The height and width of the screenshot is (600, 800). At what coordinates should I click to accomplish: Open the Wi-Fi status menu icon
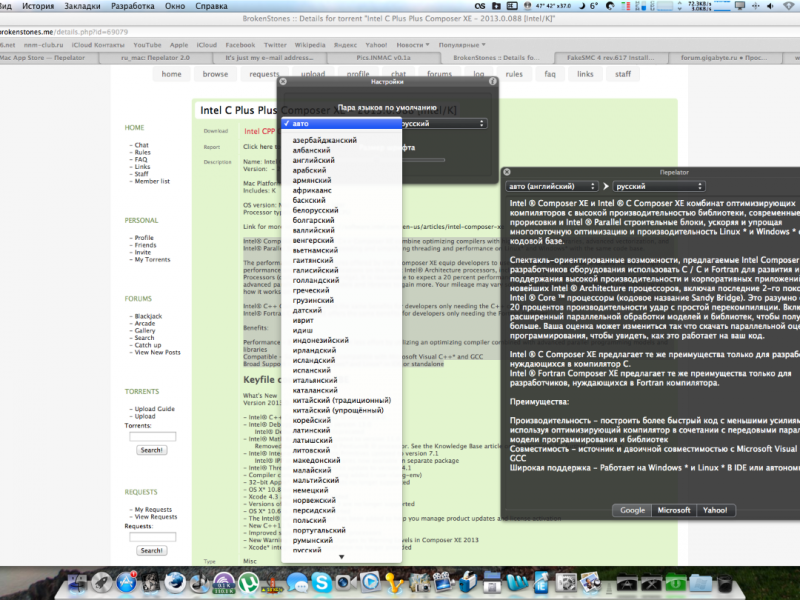point(789,6)
